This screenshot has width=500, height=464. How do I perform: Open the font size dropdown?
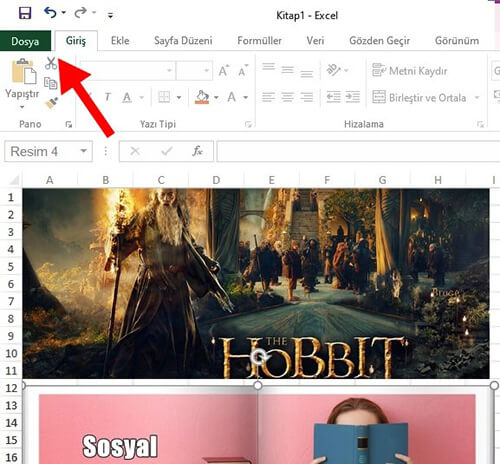point(206,70)
